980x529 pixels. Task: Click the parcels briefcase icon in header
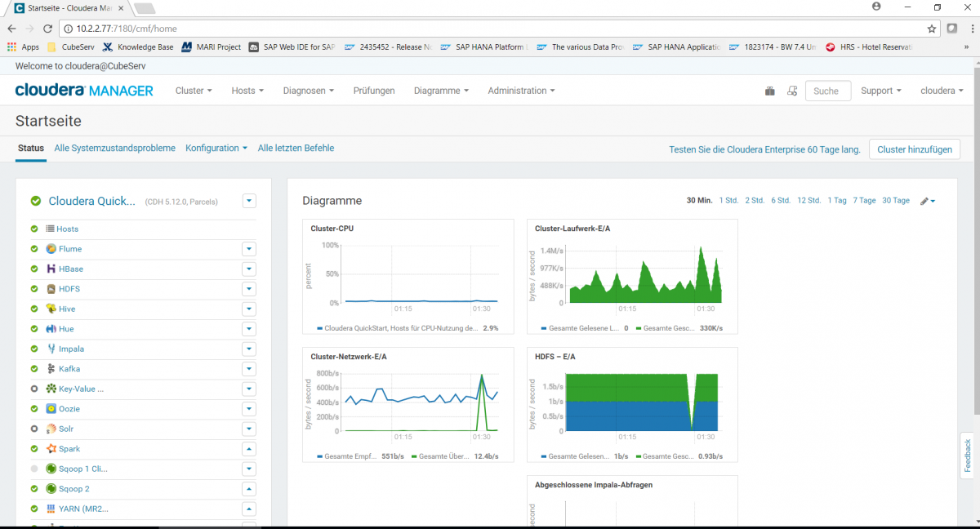(x=769, y=91)
